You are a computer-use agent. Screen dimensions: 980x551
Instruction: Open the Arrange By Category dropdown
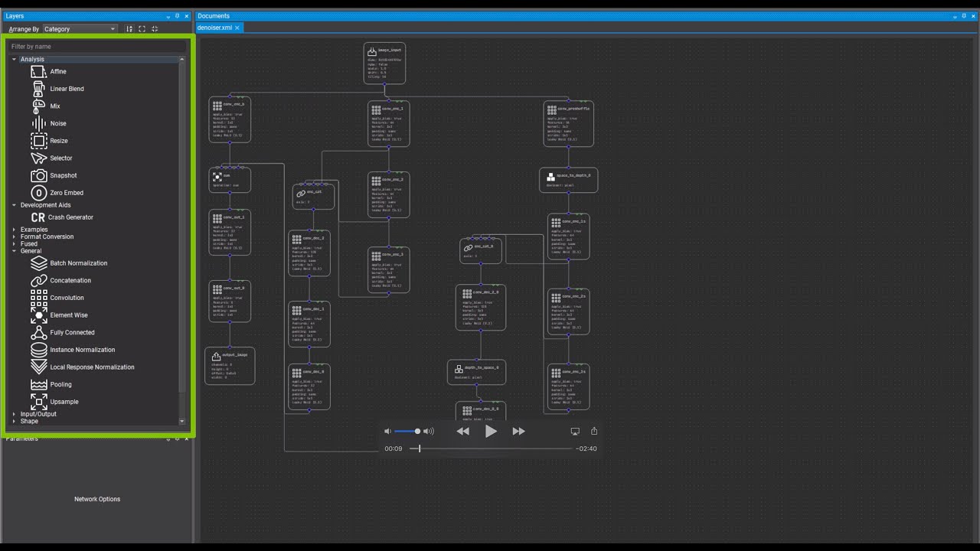80,29
